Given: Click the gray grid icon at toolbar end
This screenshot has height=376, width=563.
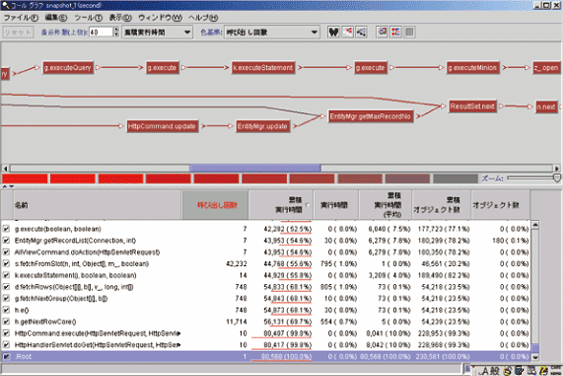Looking at the screenshot, I should (409, 32).
